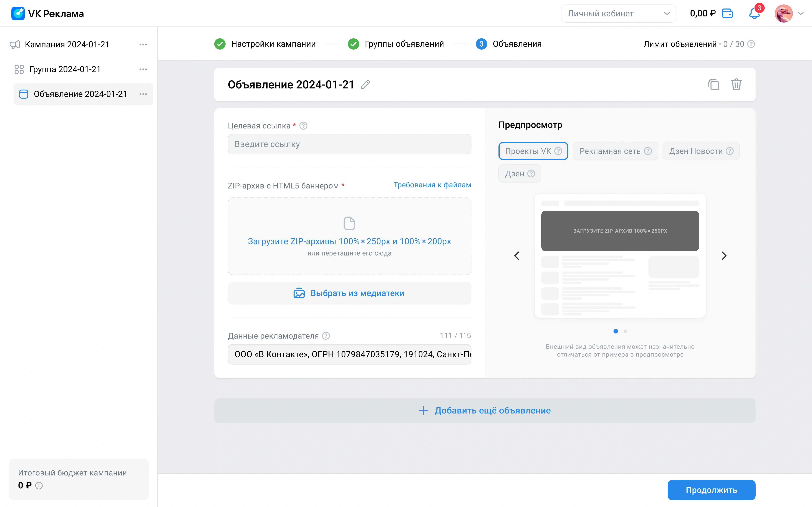Screen dimensions: 812x507
Task: Switch the preview to Рекламная сеть
Action: point(610,151)
